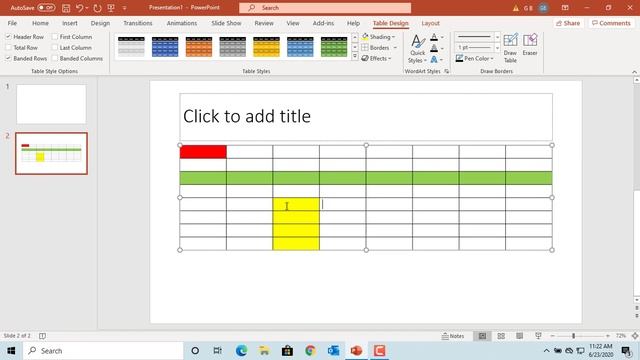The image size is (640, 360).
Task: Check Total Row option
Action: pos(8,48)
